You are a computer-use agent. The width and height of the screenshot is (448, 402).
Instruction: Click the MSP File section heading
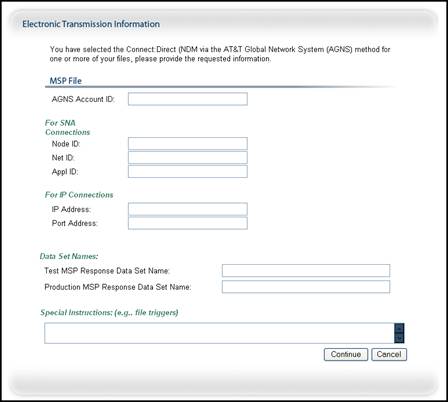tap(66, 81)
